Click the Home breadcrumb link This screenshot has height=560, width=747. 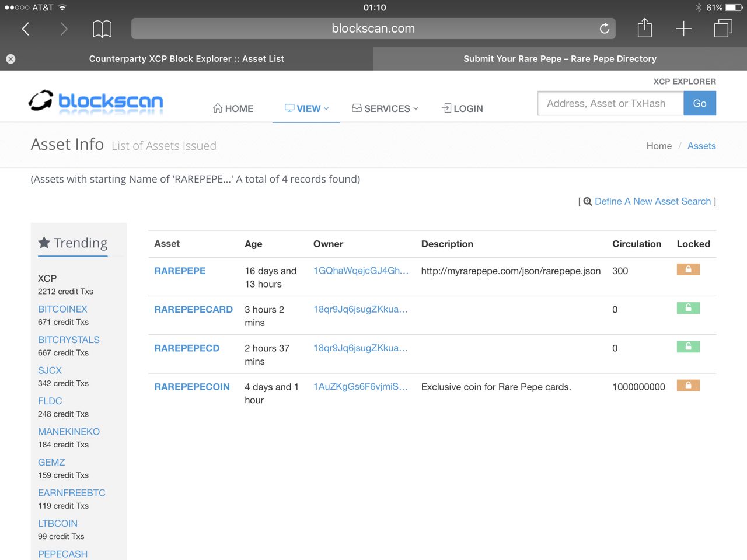click(659, 146)
